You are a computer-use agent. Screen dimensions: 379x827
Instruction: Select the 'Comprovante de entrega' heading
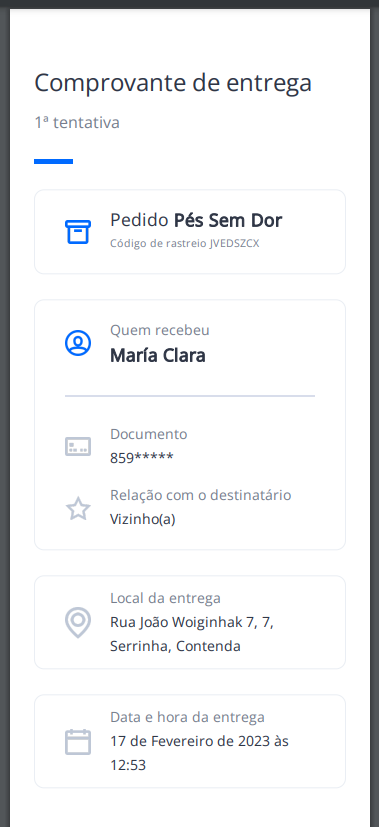coord(173,83)
